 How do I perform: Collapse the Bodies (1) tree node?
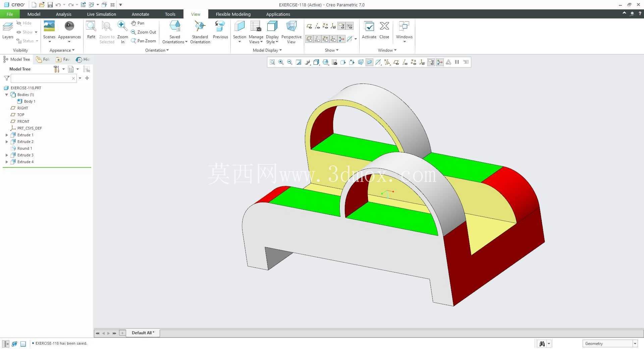click(7, 95)
